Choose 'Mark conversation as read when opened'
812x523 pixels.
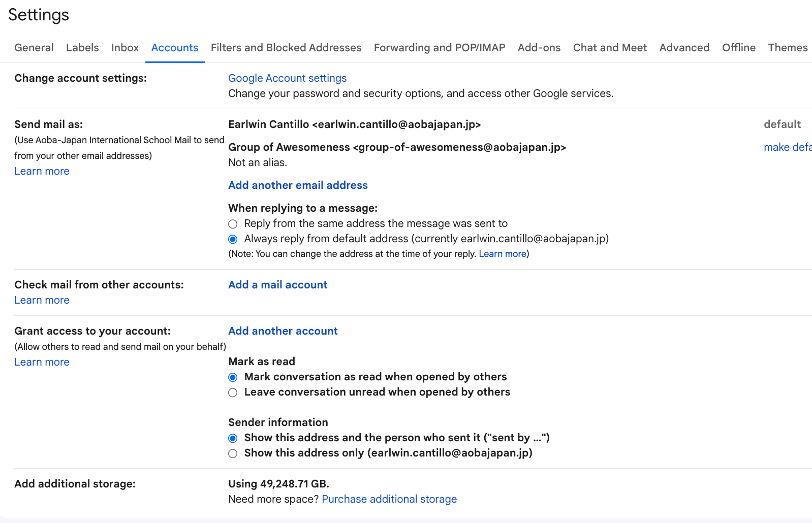click(233, 377)
